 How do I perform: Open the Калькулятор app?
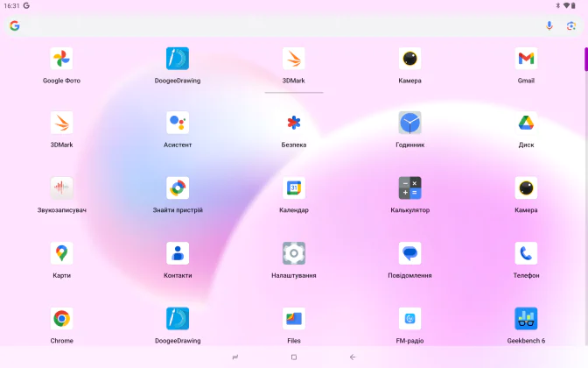point(409,188)
